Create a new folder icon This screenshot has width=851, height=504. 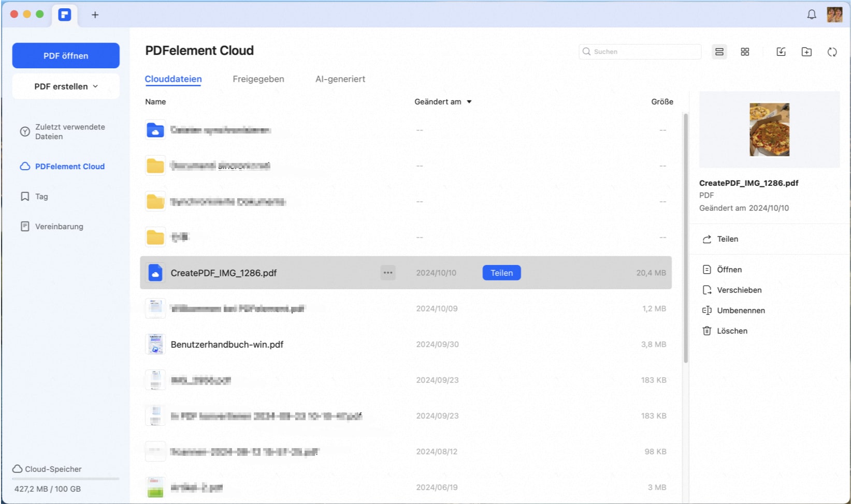pos(806,52)
